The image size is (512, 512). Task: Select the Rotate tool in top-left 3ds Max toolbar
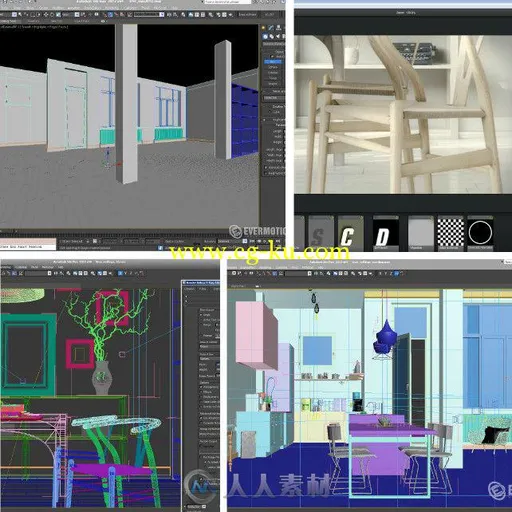point(52,15)
